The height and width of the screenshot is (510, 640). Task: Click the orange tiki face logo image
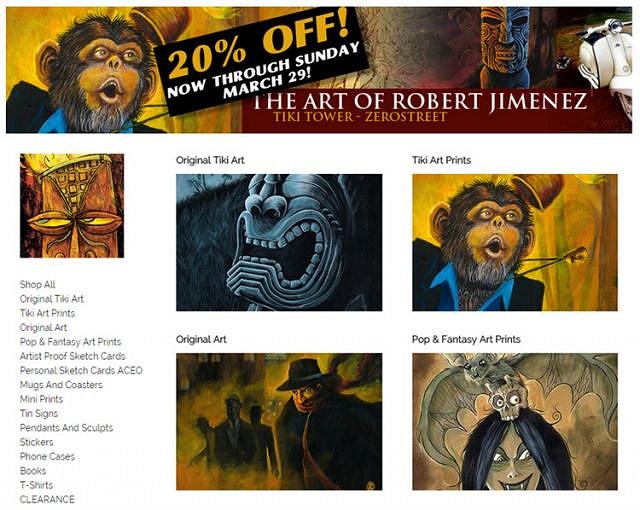72,206
